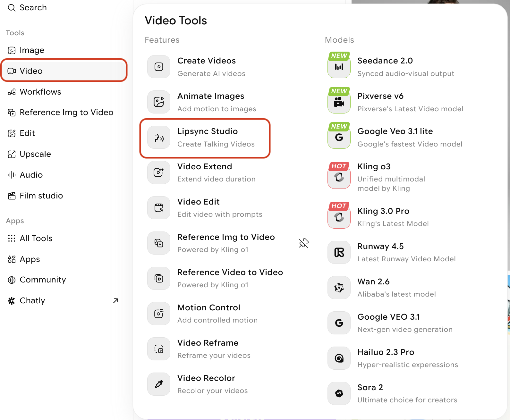Click the Video Extend feature icon
The width and height of the screenshot is (510, 420).
(159, 172)
